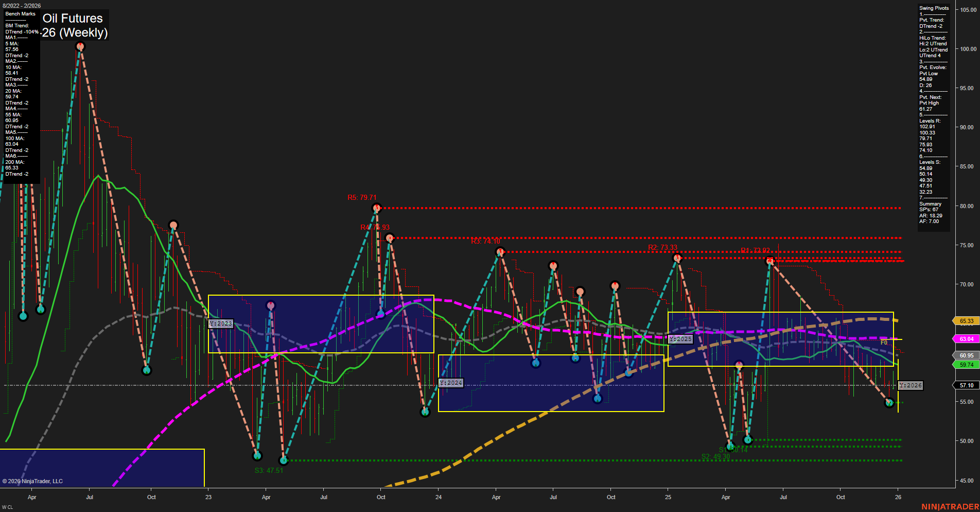Select the pivot high marker at R1: 72.92
The height and width of the screenshot is (512, 980).
769,261
